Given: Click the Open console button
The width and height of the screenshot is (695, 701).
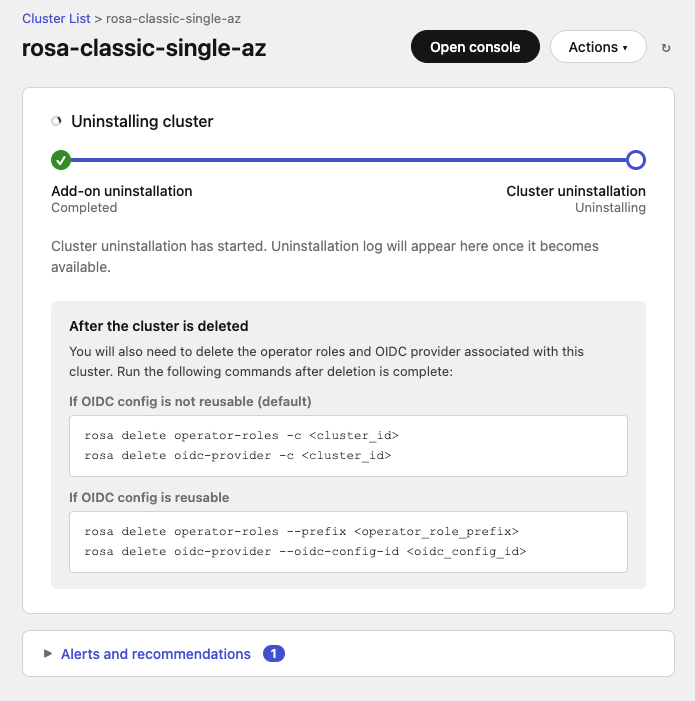Looking at the screenshot, I should [x=475, y=47].
